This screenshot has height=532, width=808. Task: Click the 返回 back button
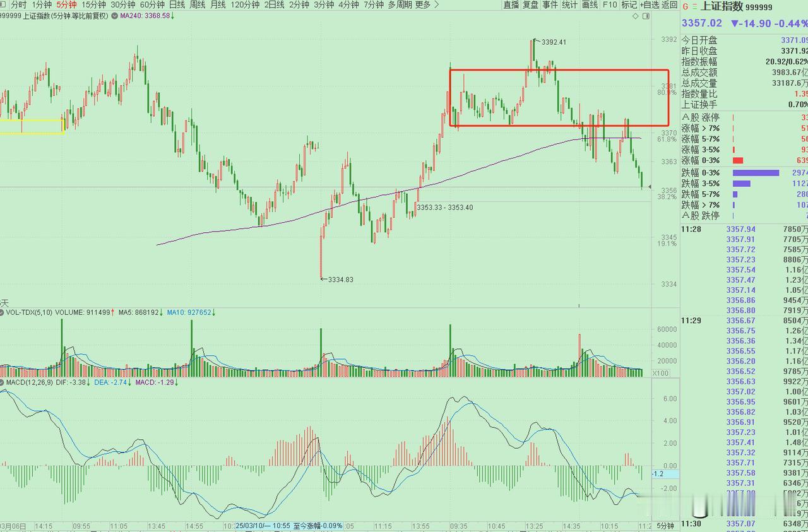click(669, 5)
